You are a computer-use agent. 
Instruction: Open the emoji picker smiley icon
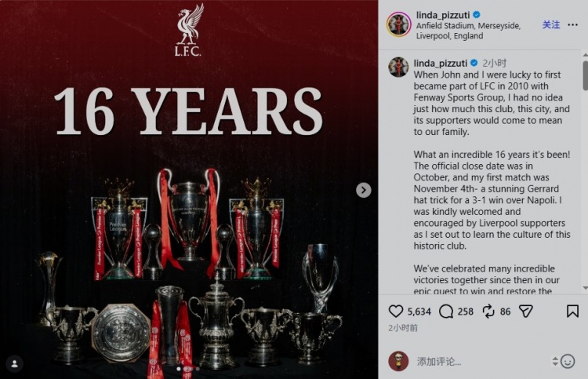tap(568, 362)
